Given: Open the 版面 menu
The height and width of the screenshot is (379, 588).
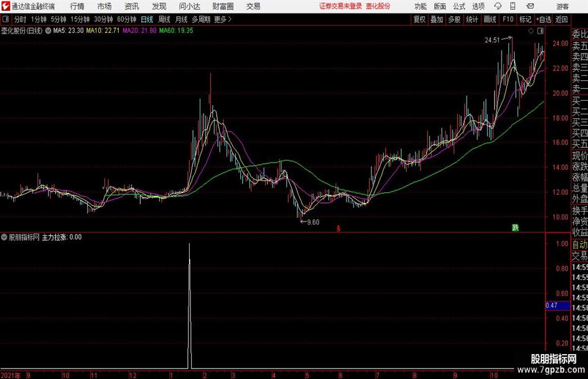Looking at the screenshot, I should point(439,6).
